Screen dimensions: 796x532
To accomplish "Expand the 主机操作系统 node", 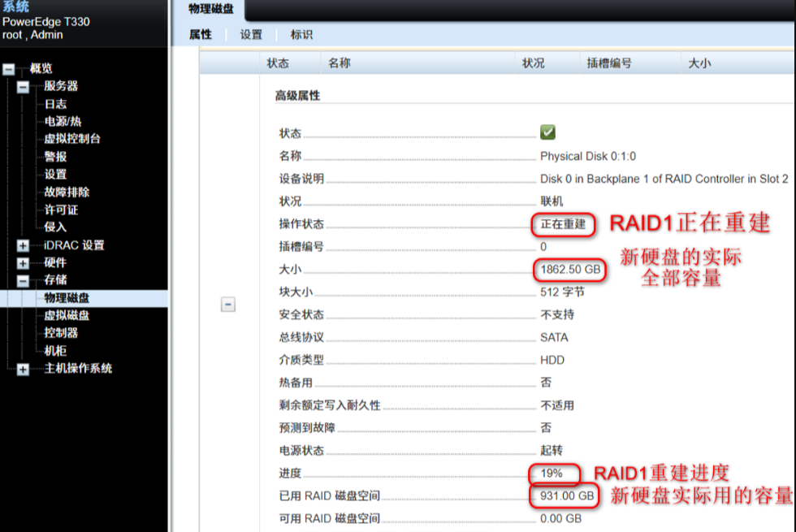I will pyautogui.click(x=23, y=369).
